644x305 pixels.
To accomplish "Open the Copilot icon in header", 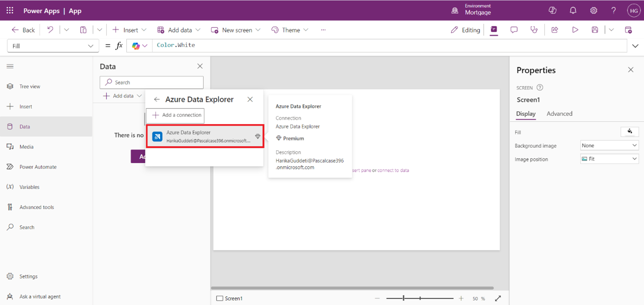I will point(552,10).
